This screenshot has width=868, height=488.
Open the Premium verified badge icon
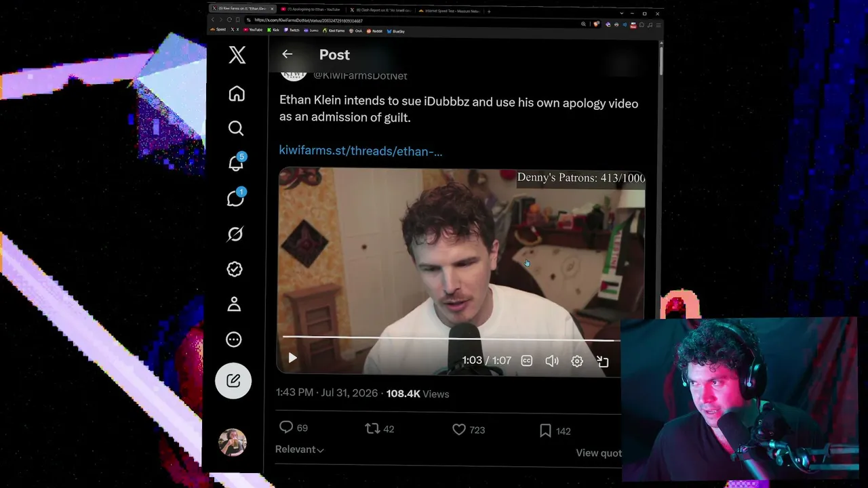click(235, 269)
